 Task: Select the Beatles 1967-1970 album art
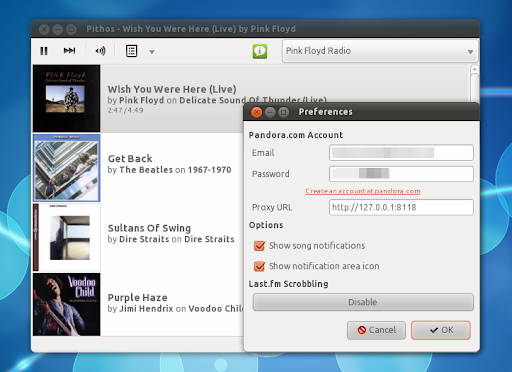pyautogui.click(x=66, y=168)
